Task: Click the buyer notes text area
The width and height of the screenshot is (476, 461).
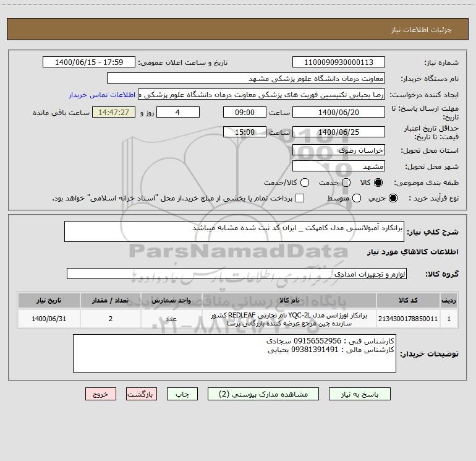Action: coord(234,353)
